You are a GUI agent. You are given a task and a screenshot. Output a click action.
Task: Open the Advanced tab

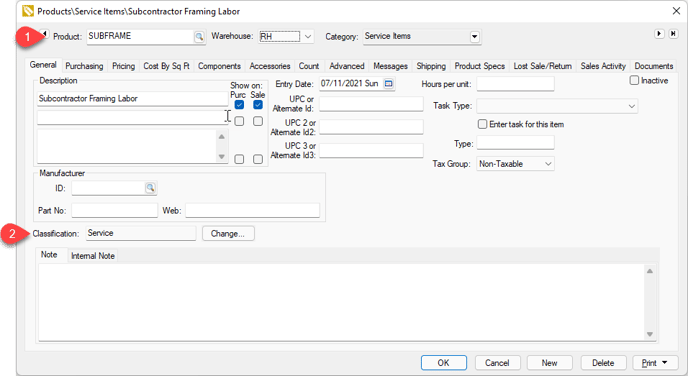[347, 66]
